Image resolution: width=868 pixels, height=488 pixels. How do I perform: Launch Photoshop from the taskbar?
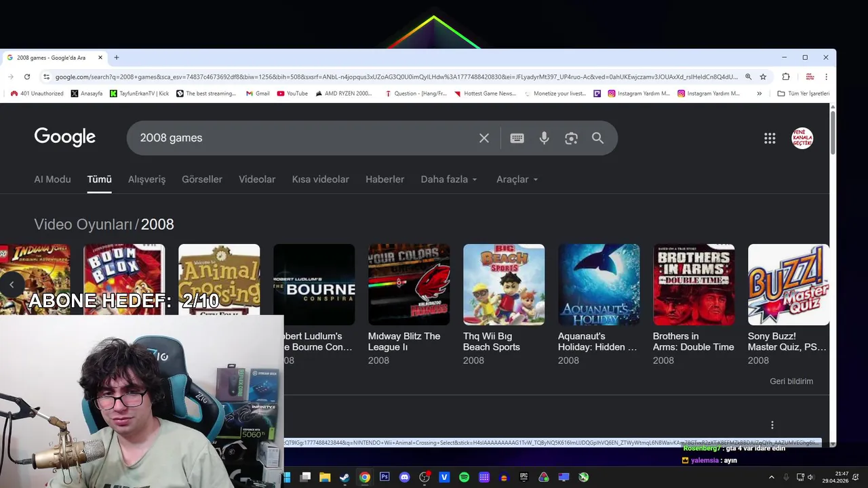pyautogui.click(x=384, y=477)
